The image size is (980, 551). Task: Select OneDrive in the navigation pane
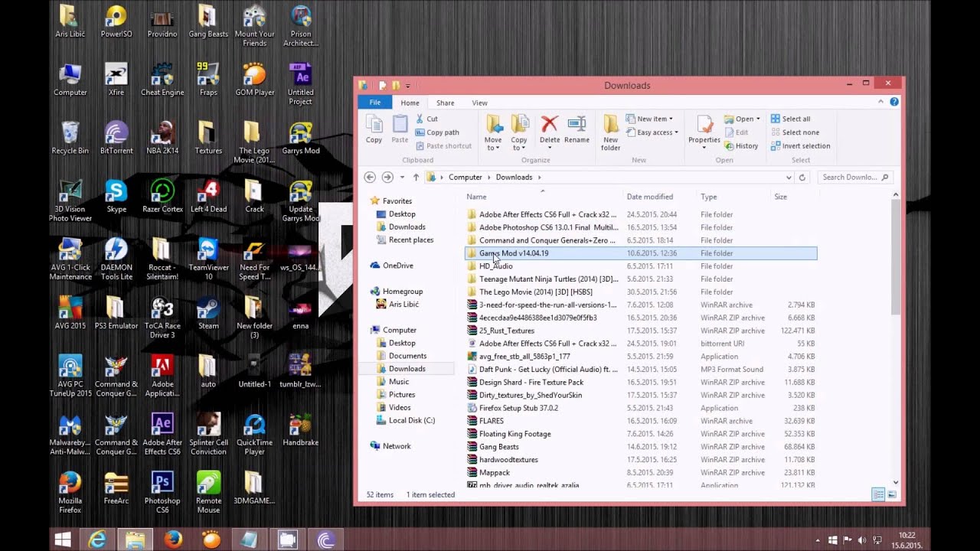point(397,266)
